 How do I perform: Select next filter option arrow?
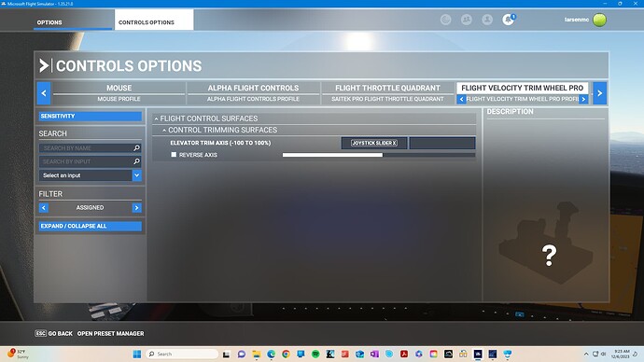click(x=137, y=208)
